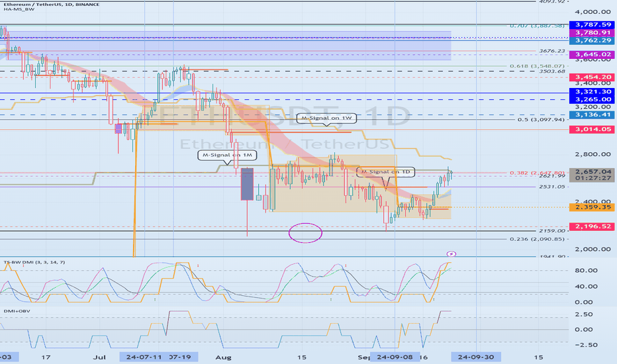
Task: Click the 24-07-11 date marker
Action: (144, 357)
